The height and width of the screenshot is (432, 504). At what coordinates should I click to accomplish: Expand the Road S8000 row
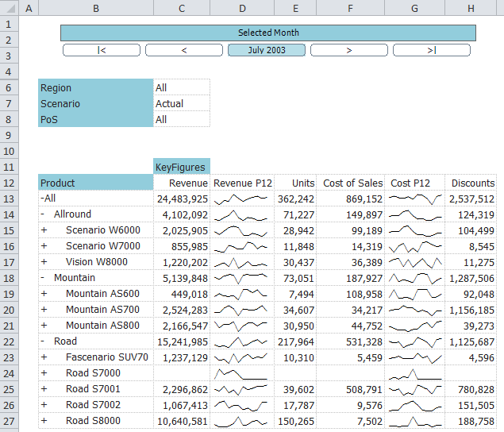coord(43,421)
